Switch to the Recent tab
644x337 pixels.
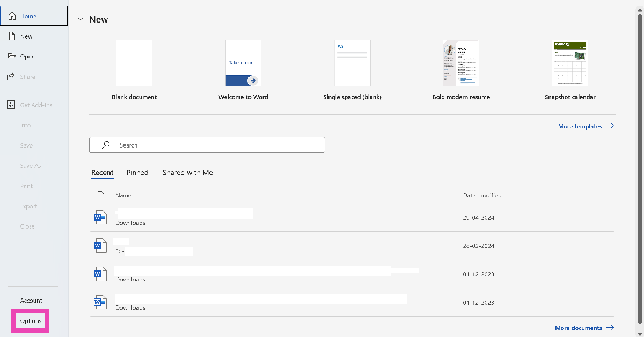pyautogui.click(x=102, y=172)
